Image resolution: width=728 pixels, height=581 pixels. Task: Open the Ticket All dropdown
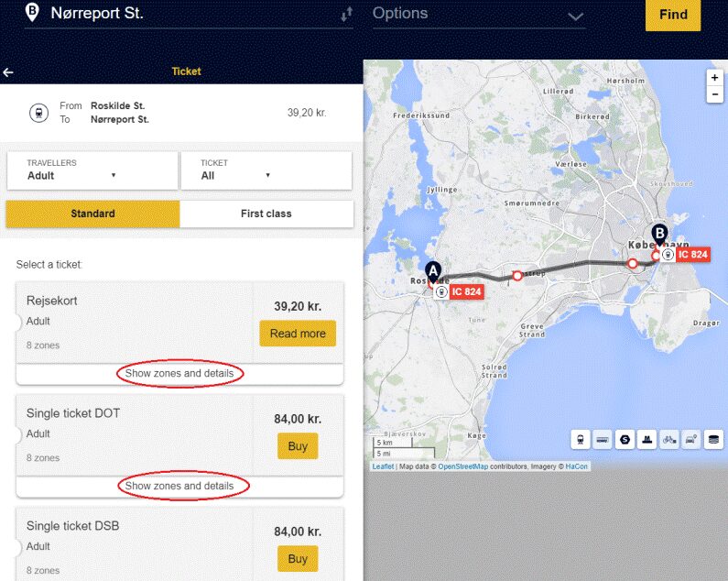click(266, 170)
